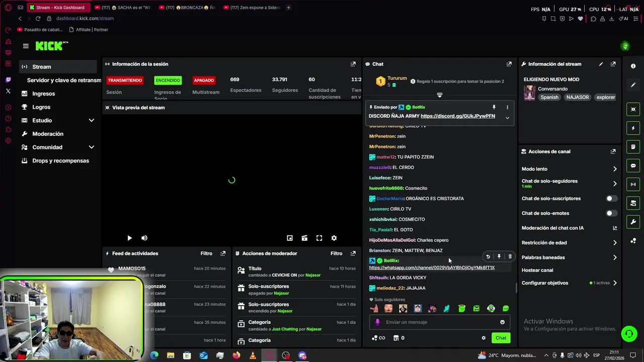
Task: Open the Twitch icon in the browser sidebar
Action: point(8,79)
